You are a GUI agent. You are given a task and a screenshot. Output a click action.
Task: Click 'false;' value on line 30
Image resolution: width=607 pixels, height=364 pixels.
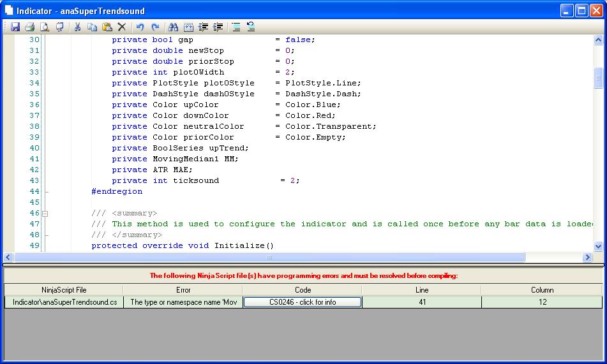[x=300, y=40]
